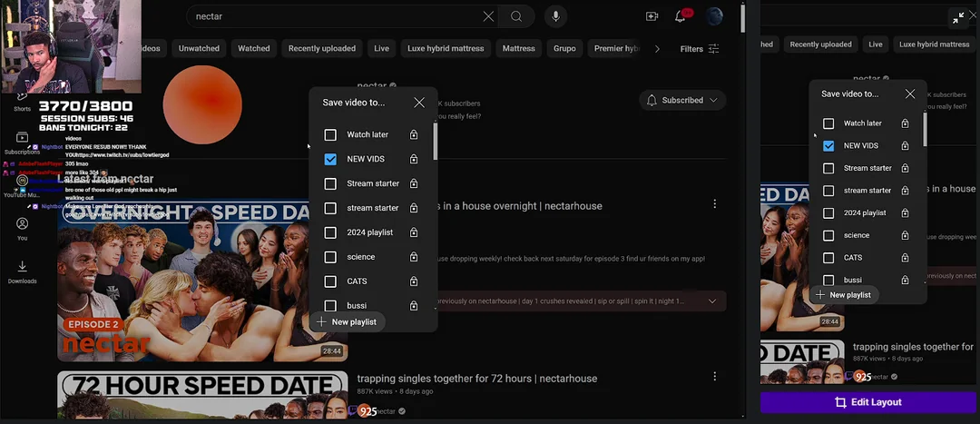Click the page vertical scrollbar
The height and width of the screenshot is (424, 980).
tap(742, 19)
